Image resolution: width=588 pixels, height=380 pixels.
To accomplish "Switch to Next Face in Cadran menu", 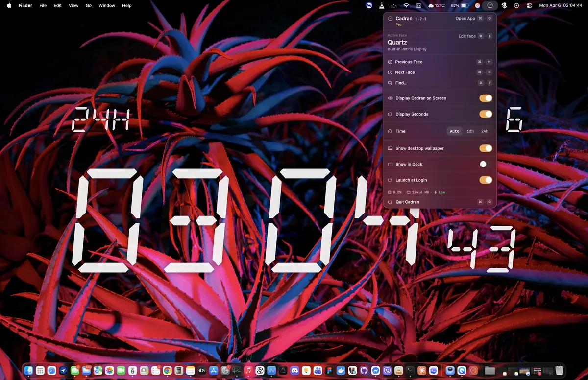I will tap(440, 72).
